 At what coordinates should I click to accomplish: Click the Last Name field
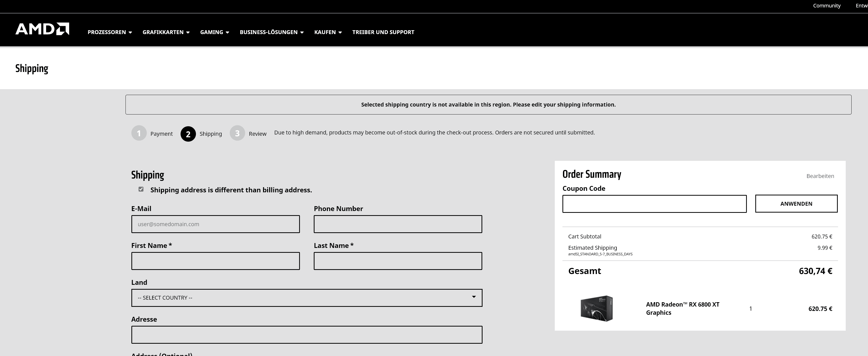click(398, 261)
